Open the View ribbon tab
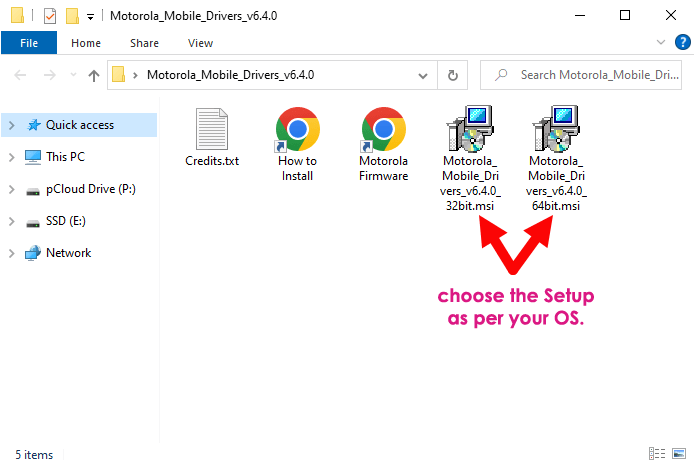 point(200,43)
